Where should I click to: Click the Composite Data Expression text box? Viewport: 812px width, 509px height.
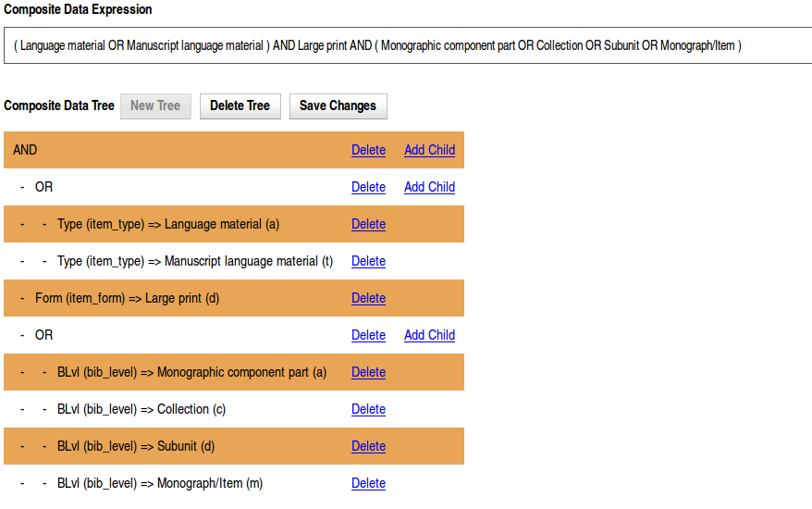[x=408, y=45]
